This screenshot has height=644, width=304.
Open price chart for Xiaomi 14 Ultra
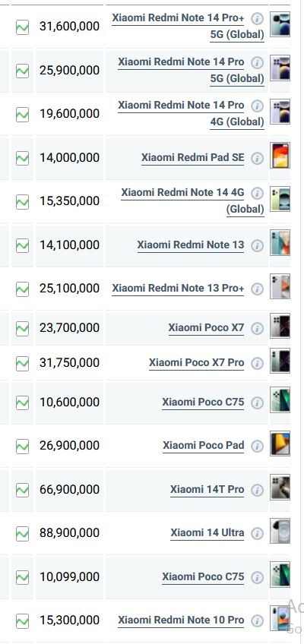tap(22, 534)
